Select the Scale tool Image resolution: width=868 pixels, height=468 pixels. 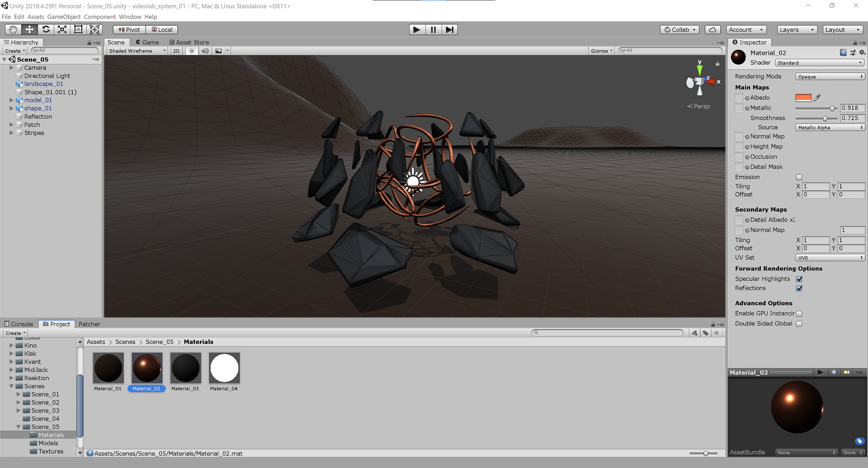62,30
